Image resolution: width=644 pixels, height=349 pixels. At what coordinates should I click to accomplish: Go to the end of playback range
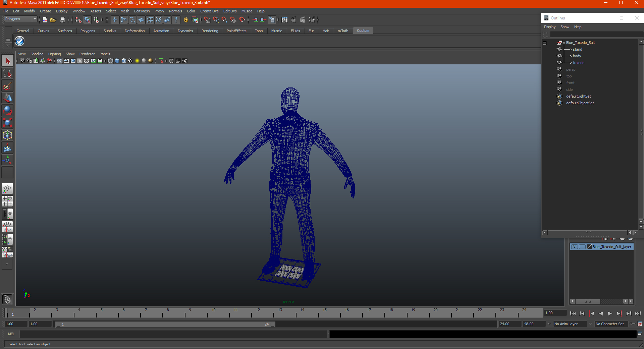(638, 313)
